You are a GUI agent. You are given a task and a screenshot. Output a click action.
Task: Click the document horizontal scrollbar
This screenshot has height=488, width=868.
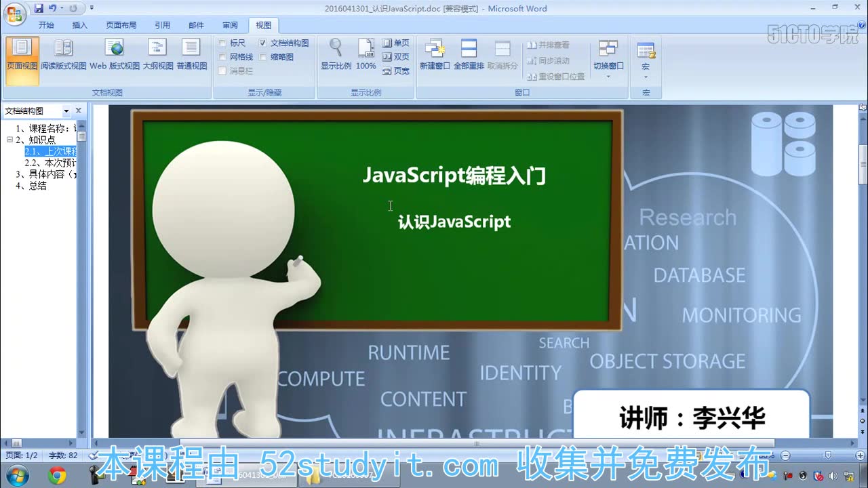click(x=475, y=445)
